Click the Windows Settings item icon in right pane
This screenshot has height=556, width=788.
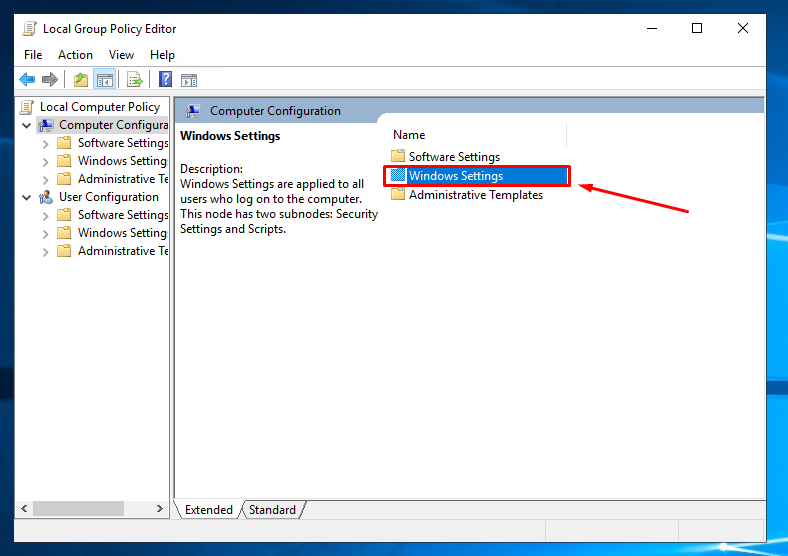click(x=398, y=175)
